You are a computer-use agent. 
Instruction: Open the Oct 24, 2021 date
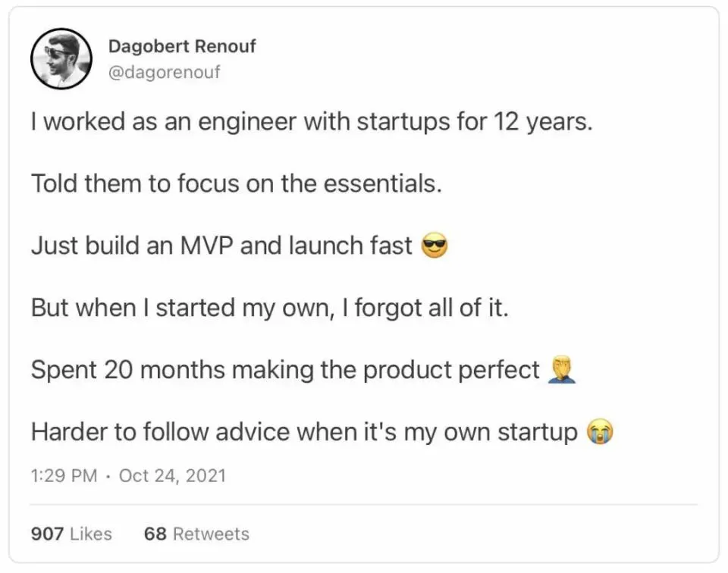point(172,476)
